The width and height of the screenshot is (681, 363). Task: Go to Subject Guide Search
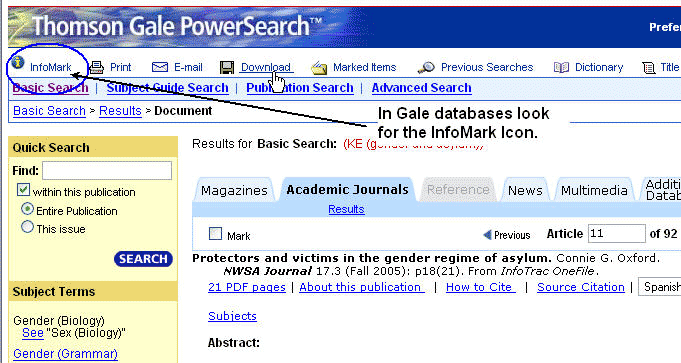coord(168,88)
